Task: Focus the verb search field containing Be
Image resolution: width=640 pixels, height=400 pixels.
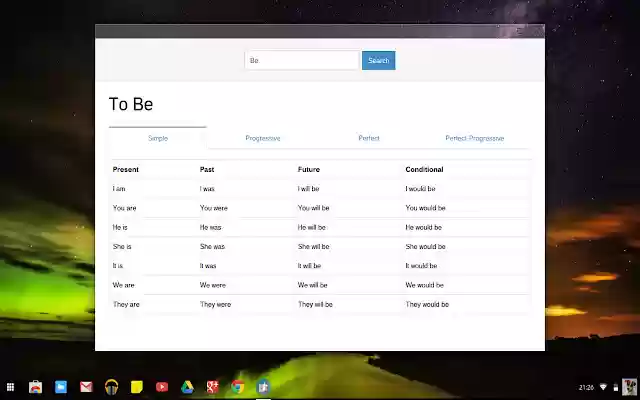Action: pos(302,60)
